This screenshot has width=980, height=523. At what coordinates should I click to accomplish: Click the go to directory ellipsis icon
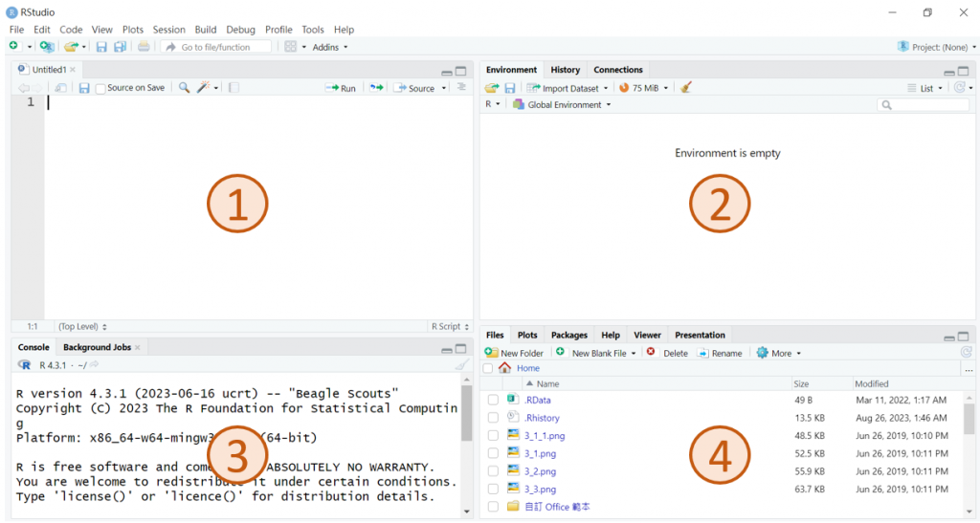click(969, 369)
